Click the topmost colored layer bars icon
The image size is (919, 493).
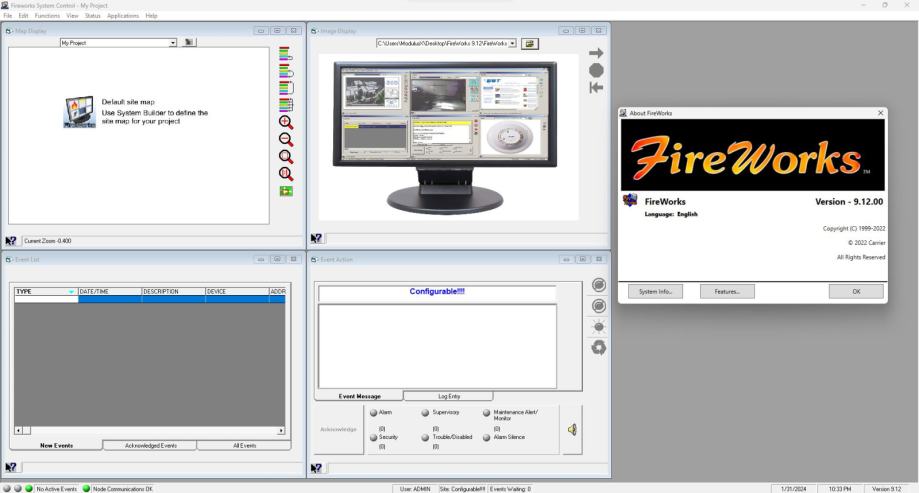pyautogui.click(x=285, y=54)
